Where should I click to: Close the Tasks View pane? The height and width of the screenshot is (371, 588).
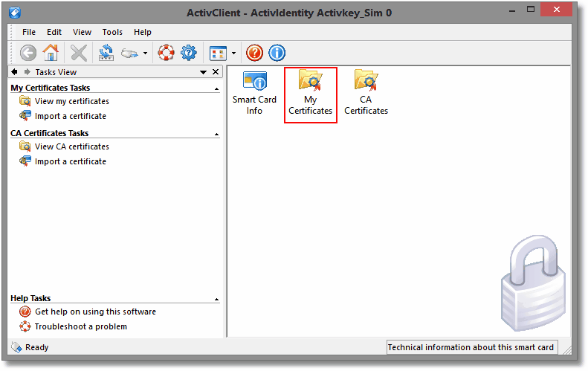click(x=216, y=71)
